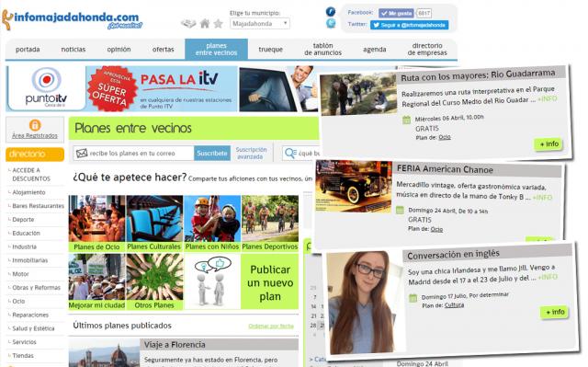
Task: Open Inmobiliarias directory category
Action: pos(30,260)
